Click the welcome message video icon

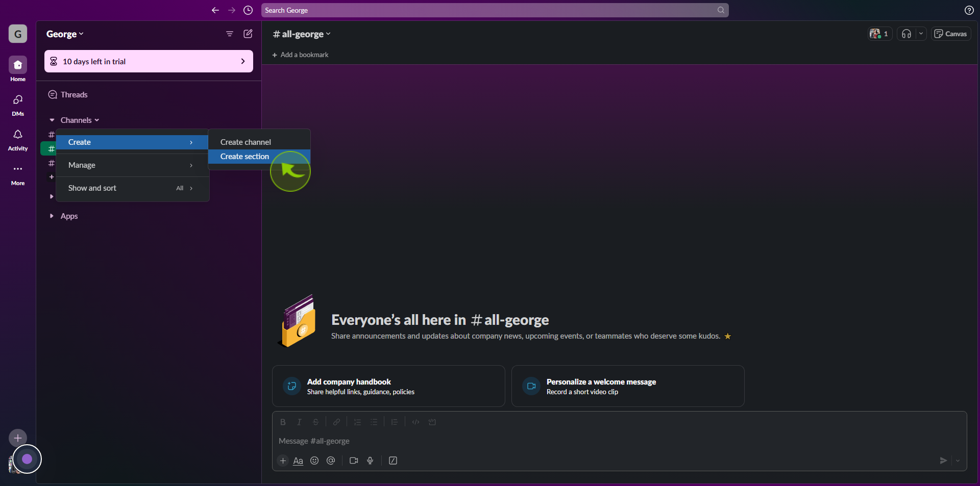pos(531,386)
